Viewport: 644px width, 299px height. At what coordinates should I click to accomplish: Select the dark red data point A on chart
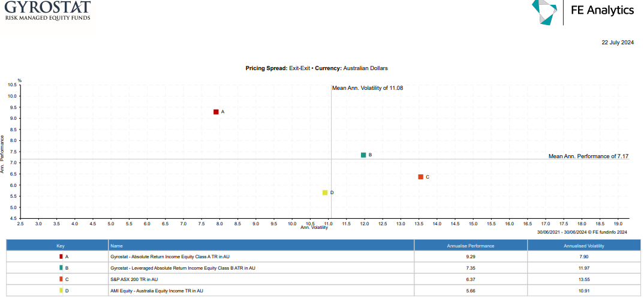[216, 112]
